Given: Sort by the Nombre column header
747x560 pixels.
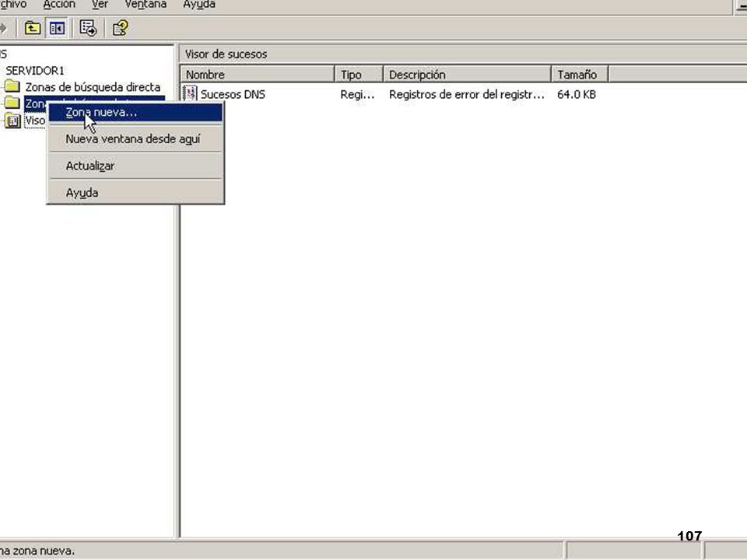Looking at the screenshot, I should pos(258,75).
